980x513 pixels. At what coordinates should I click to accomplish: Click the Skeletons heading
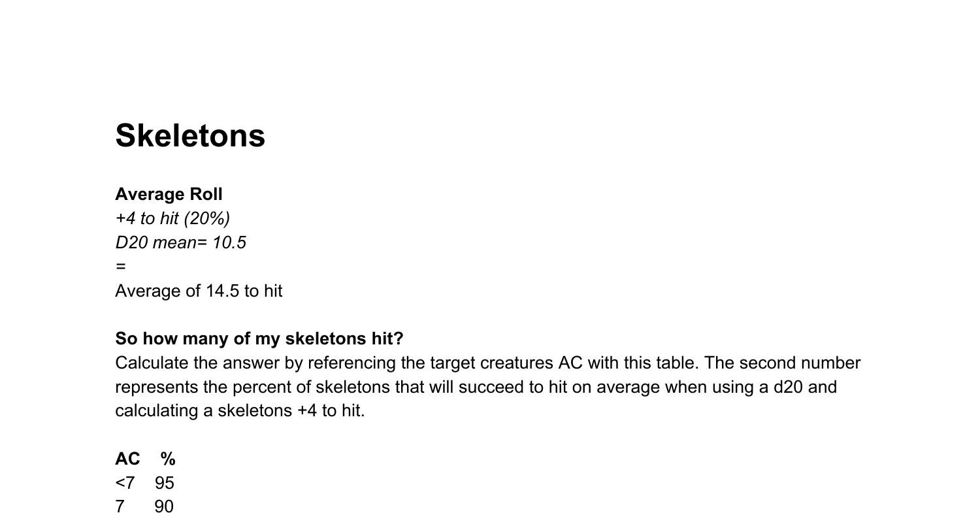190,136
